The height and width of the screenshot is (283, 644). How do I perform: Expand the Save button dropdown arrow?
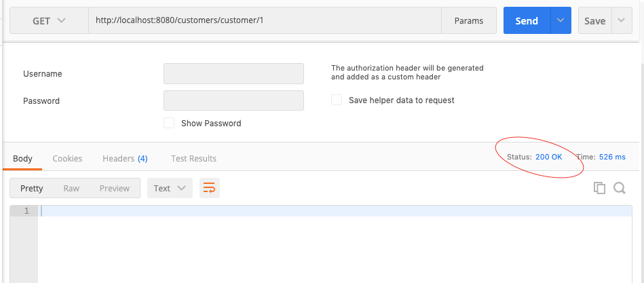621,20
